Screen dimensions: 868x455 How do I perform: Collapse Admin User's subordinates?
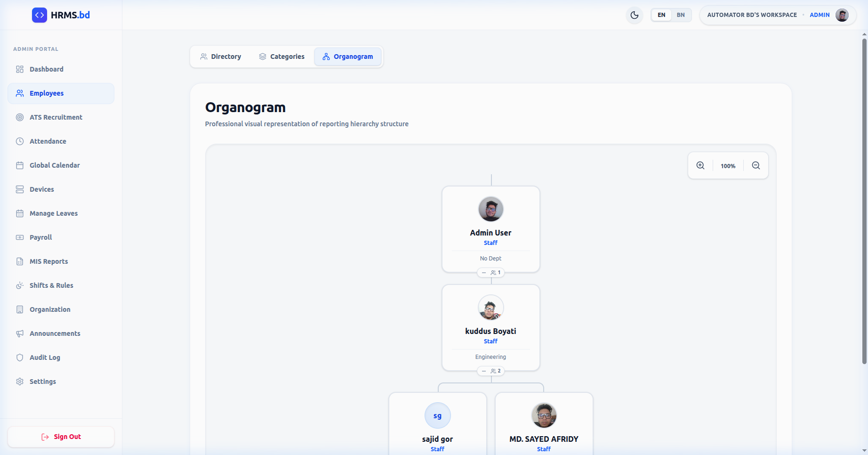(x=491, y=272)
